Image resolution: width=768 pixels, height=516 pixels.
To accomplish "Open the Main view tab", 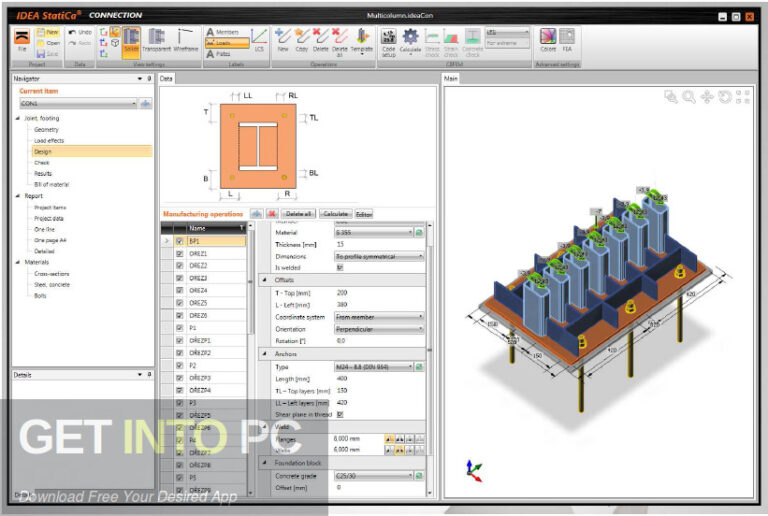I will pyautogui.click(x=451, y=78).
